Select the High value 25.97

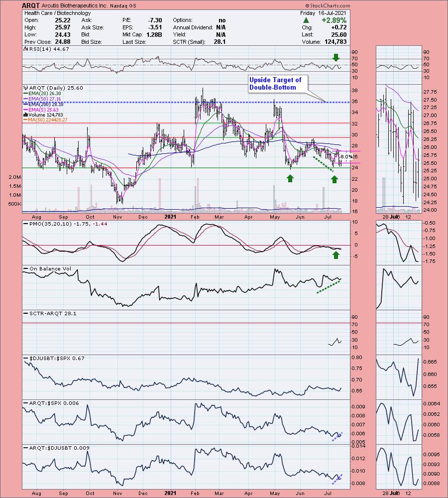click(63, 27)
